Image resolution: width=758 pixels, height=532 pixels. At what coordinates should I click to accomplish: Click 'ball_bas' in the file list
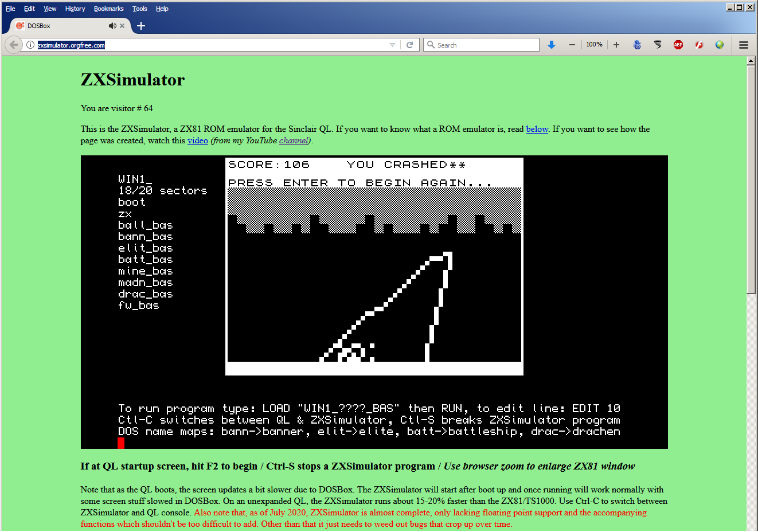tap(146, 225)
